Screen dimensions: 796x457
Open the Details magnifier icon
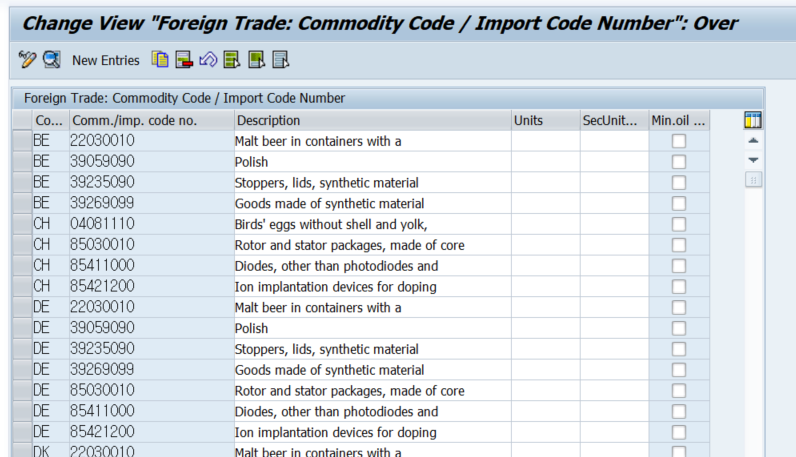click(x=52, y=60)
